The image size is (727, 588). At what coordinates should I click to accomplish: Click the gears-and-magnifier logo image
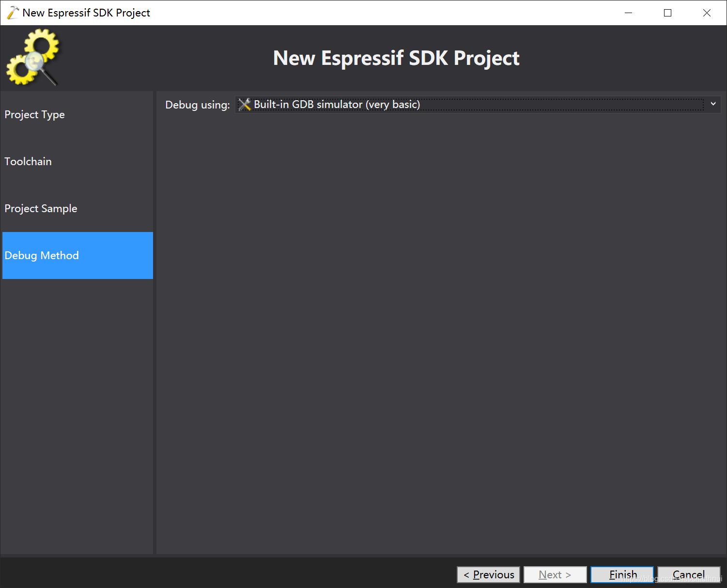pyautogui.click(x=33, y=57)
